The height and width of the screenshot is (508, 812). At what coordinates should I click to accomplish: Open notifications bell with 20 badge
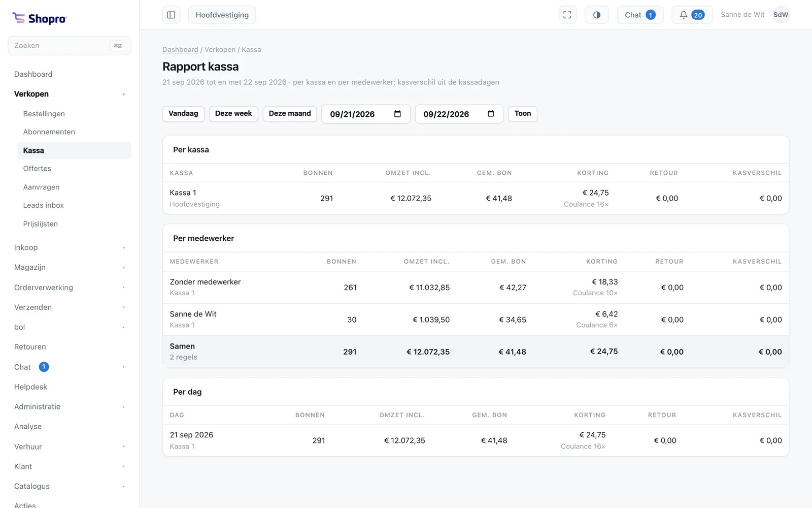coord(692,15)
